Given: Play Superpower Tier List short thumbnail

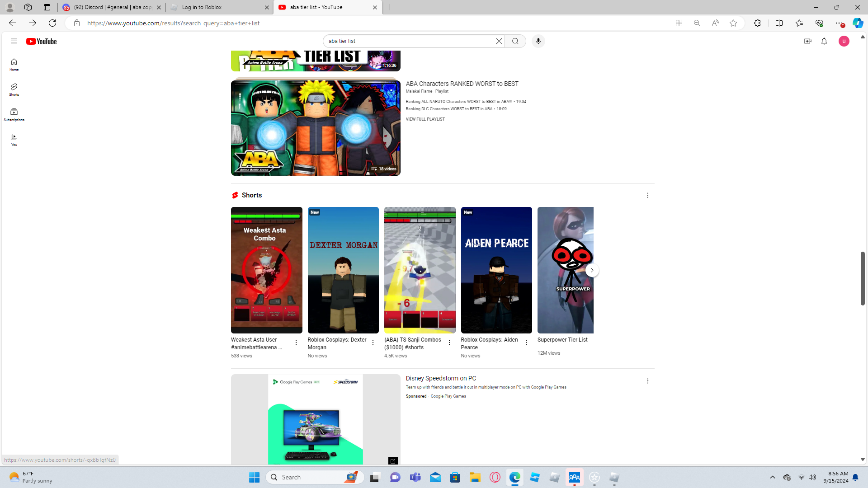Looking at the screenshot, I should tap(566, 270).
